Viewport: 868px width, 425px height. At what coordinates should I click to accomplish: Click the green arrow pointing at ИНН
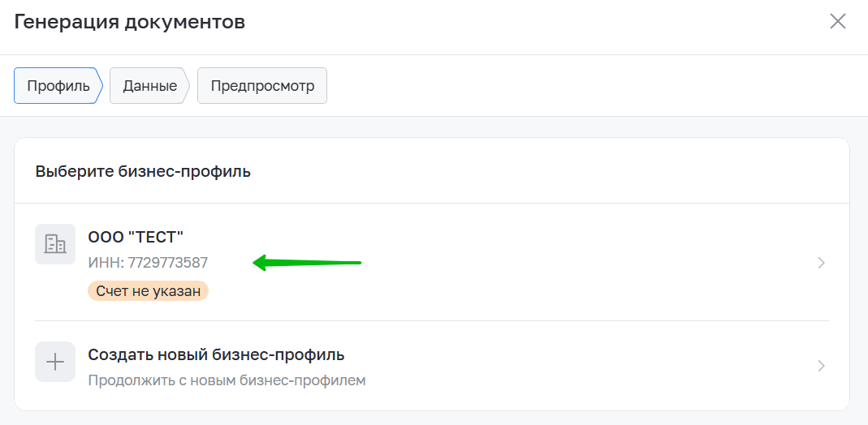click(x=307, y=263)
